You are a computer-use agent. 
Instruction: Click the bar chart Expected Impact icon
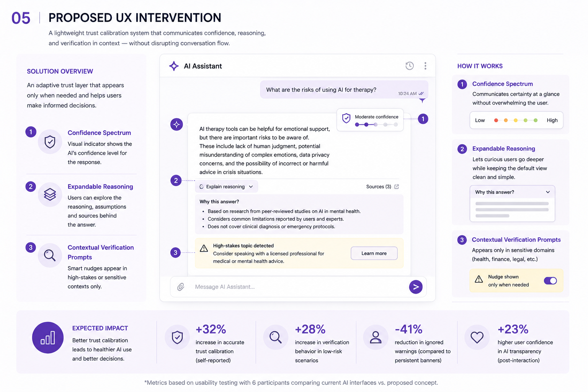click(x=48, y=338)
